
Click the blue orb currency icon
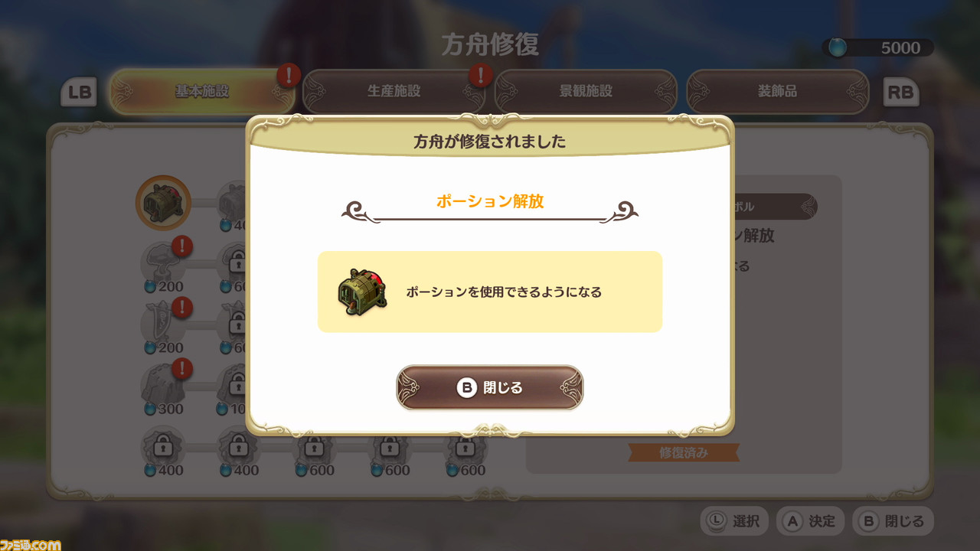click(838, 47)
